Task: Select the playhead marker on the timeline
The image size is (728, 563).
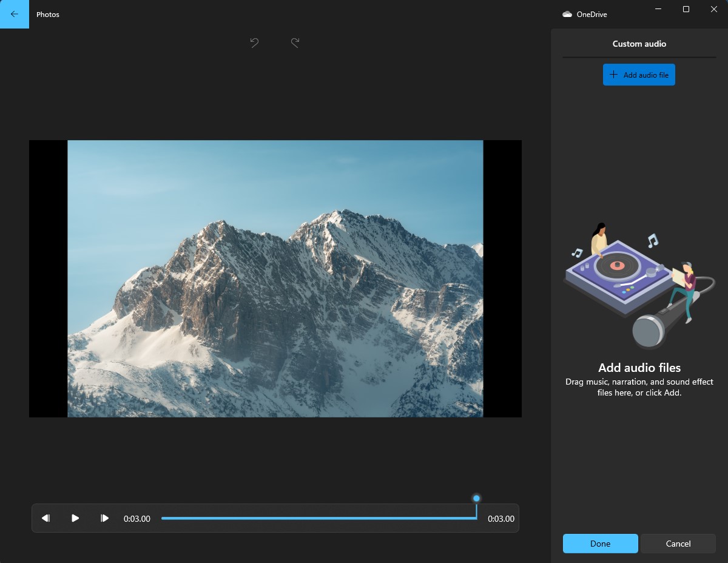Action: (x=476, y=498)
